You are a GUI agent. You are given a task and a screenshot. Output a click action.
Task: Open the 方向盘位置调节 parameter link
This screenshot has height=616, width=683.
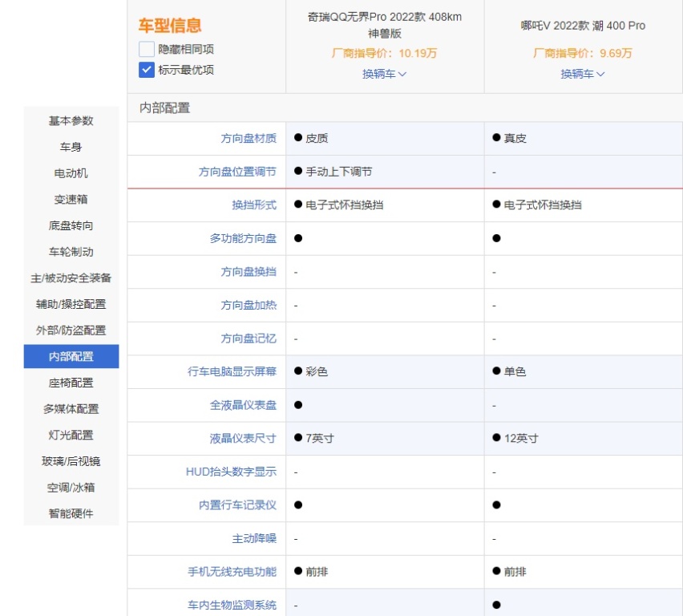coord(237,172)
